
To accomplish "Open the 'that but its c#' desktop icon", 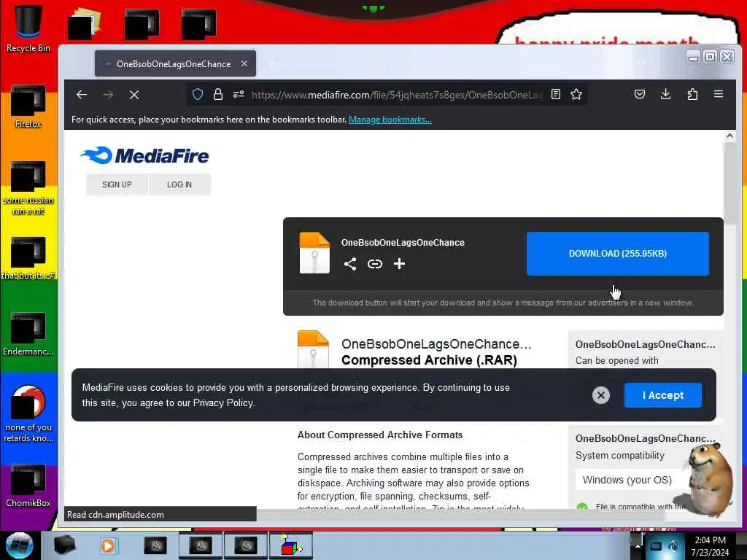I will click(x=28, y=259).
